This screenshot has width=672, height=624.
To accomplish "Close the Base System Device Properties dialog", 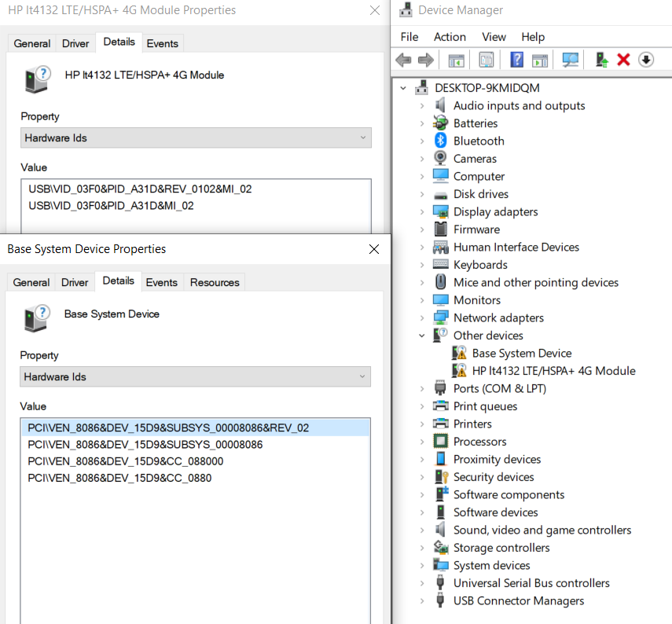I will coord(373,249).
